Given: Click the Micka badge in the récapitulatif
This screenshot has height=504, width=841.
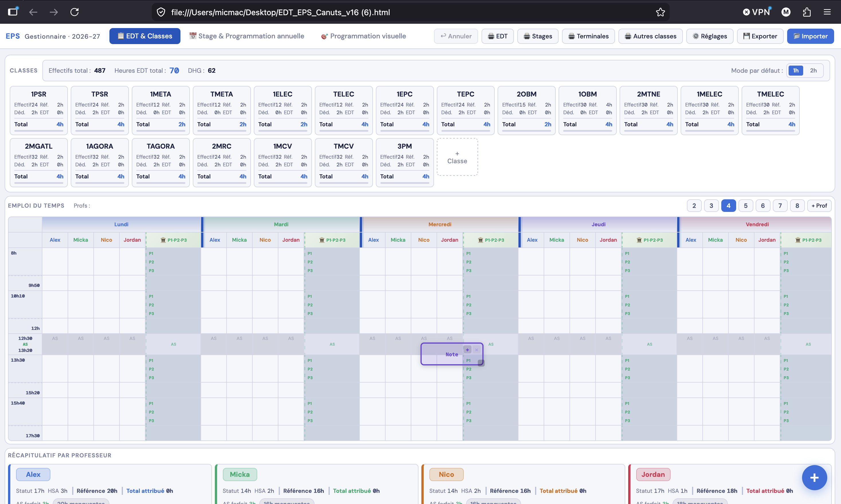Looking at the screenshot, I should [x=240, y=474].
